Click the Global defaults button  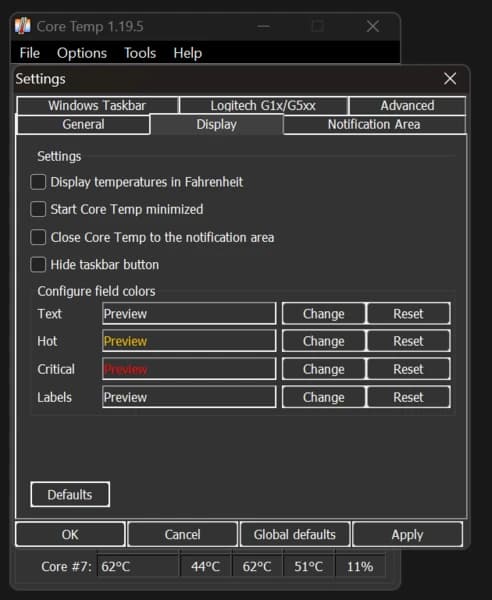click(295, 534)
